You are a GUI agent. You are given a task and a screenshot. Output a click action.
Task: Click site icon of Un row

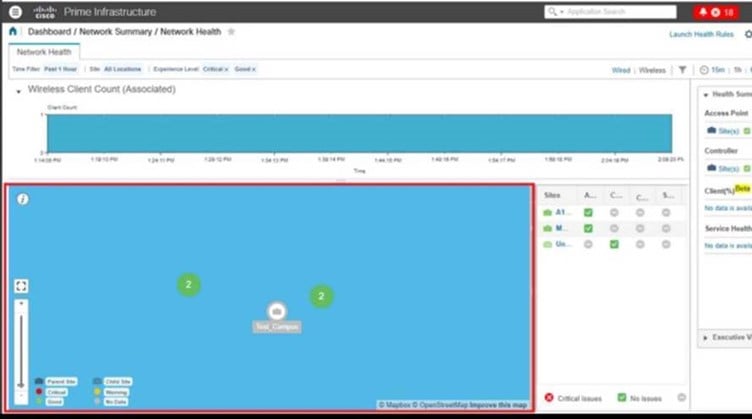click(x=547, y=244)
